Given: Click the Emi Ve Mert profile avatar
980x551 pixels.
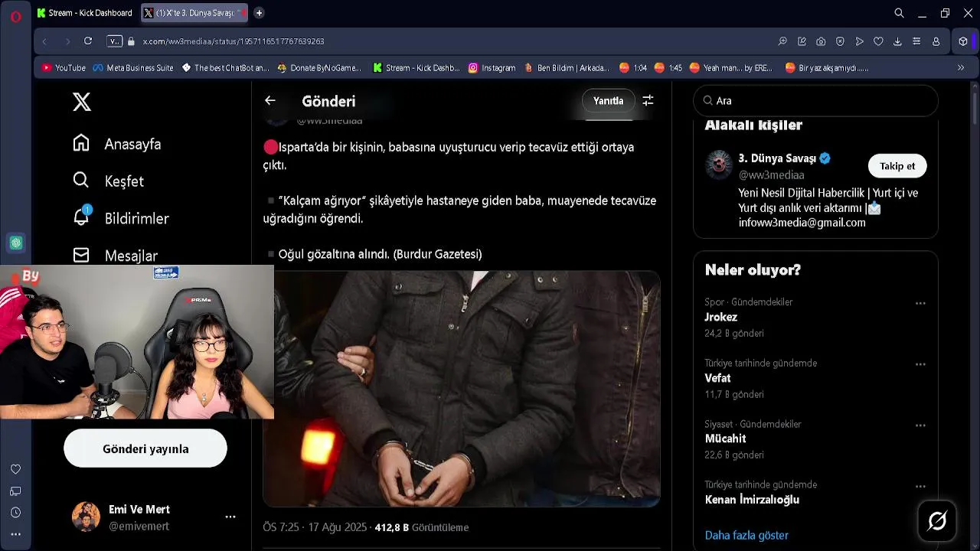Looking at the screenshot, I should coord(86,517).
